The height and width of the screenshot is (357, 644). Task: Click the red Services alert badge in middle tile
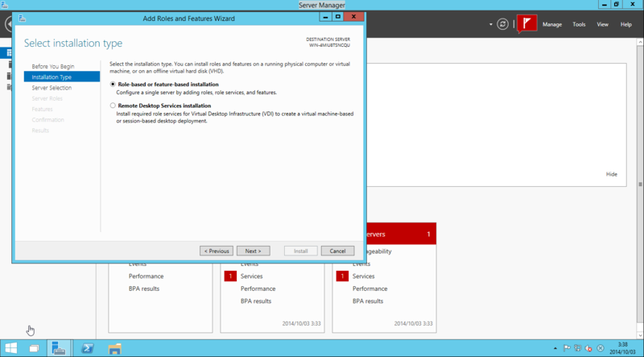pyautogui.click(x=230, y=276)
